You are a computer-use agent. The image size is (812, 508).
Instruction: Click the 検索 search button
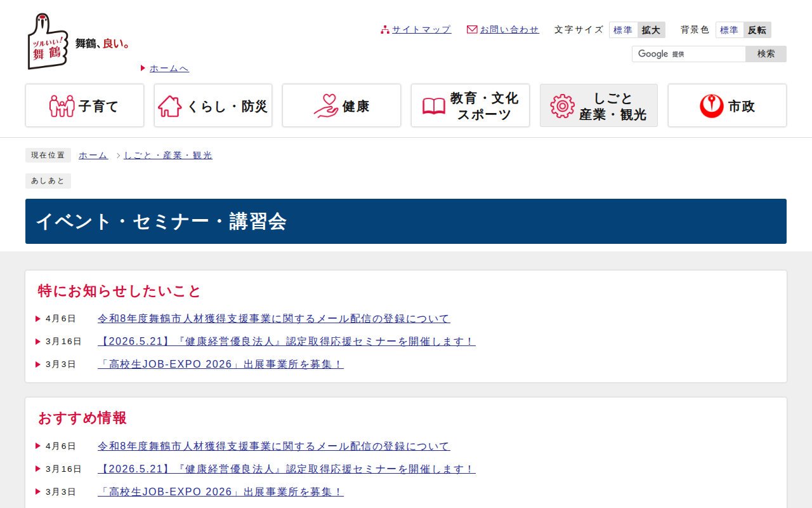[766, 54]
